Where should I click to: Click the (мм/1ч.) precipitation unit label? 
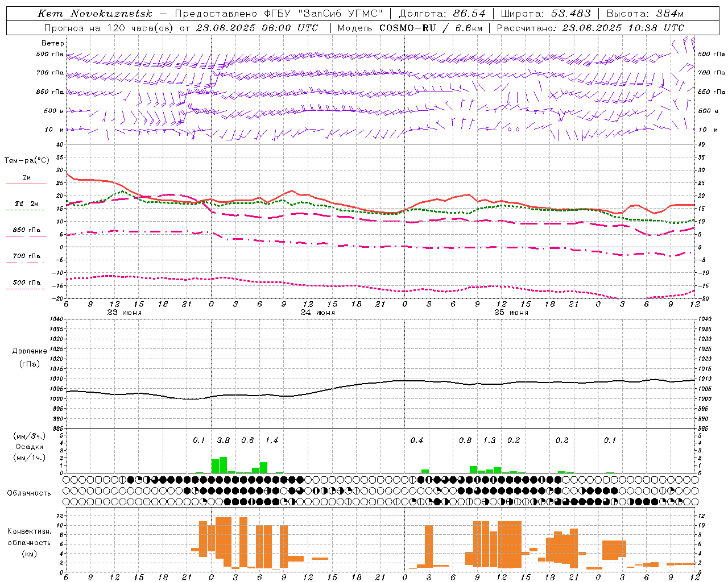coord(30,458)
